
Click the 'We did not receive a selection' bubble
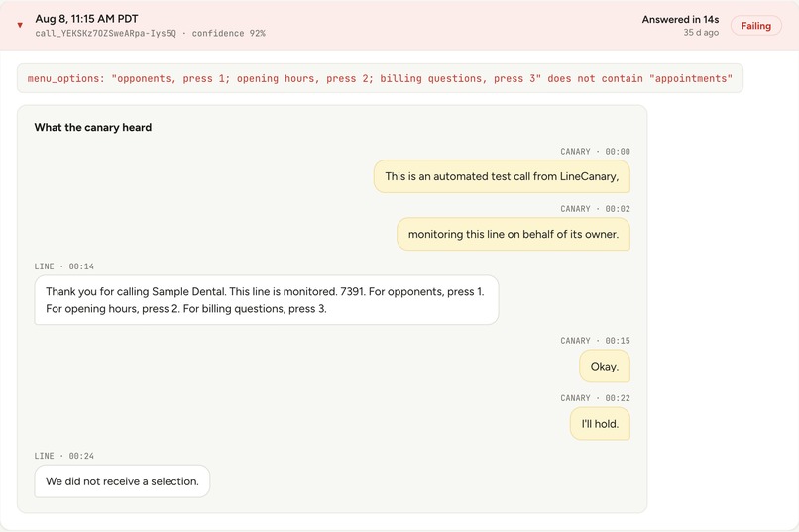[x=122, y=481]
